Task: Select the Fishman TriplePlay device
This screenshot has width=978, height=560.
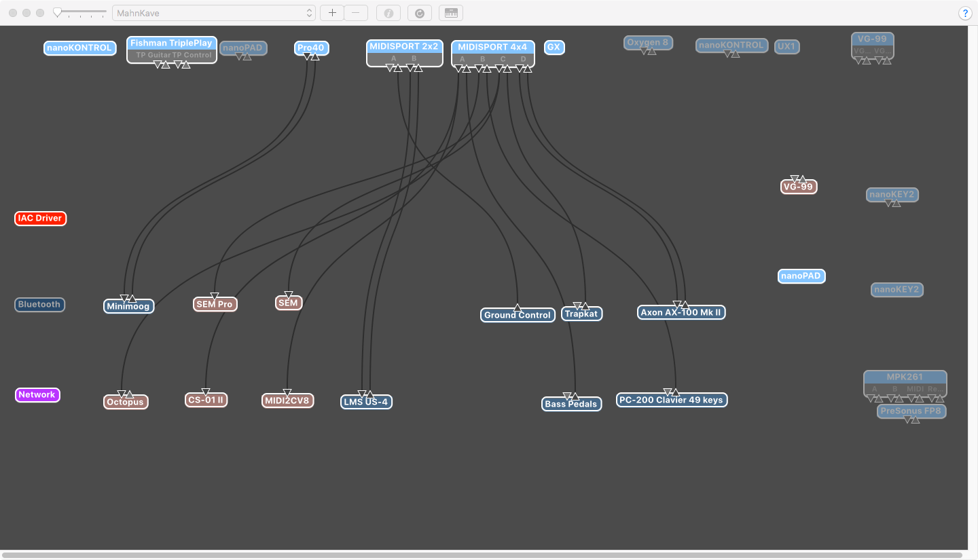Action: [x=172, y=43]
